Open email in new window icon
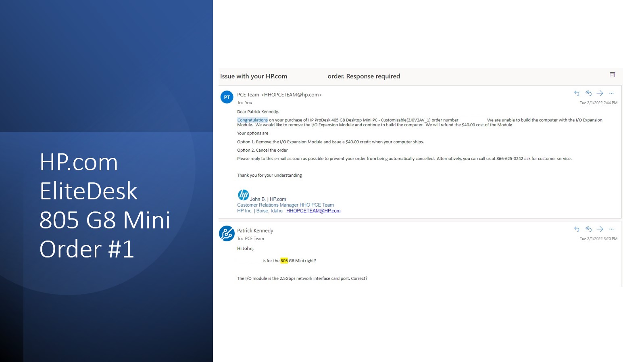The height and width of the screenshot is (362, 644). click(x=612, y=75)
